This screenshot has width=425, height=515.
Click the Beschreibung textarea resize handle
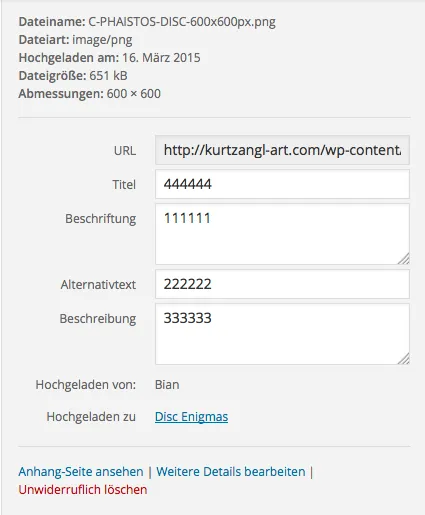(403, 359)
